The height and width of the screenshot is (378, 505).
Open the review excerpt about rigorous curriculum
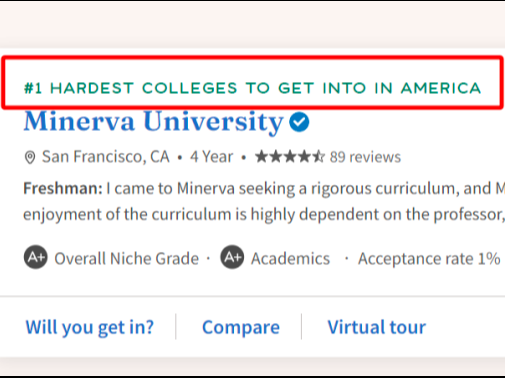click(264, 201)
